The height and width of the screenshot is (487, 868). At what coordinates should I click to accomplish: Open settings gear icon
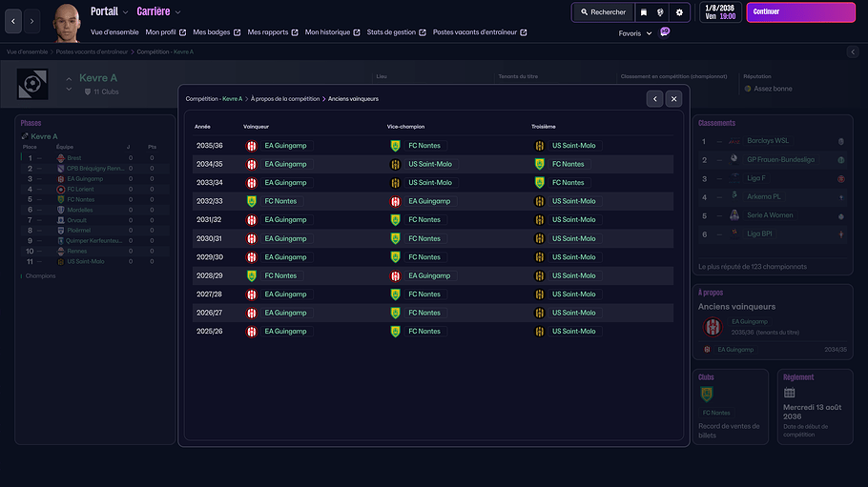point(679,12)
